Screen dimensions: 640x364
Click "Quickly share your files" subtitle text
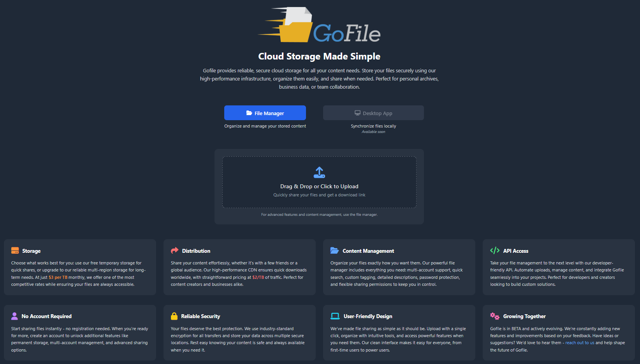tap(319, 195)
